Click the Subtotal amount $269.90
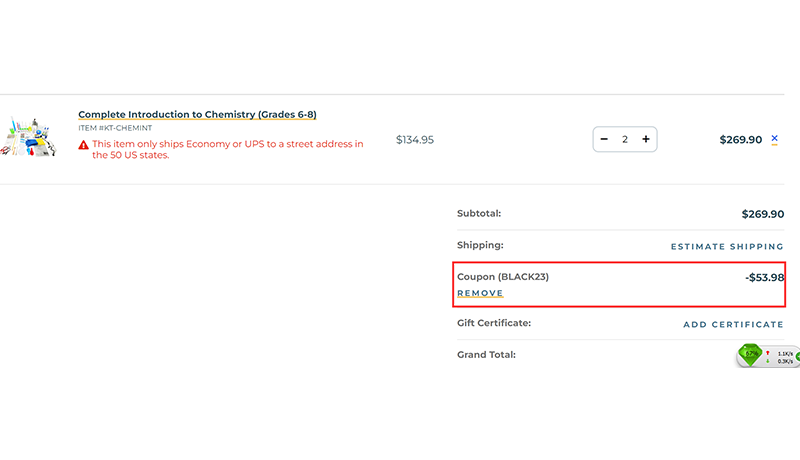Image resolution: width=800 pixels, height=460 pixels. pyautogui.click(x=762, y=214)
